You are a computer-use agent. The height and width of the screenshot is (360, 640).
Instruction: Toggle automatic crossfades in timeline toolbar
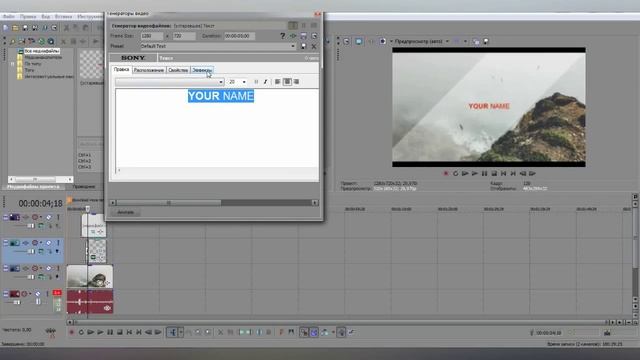314,332
